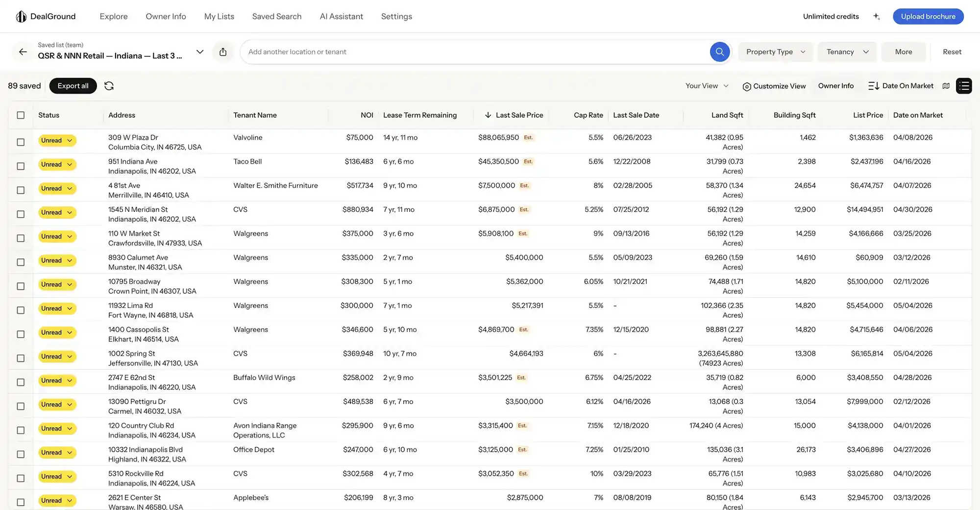Screen dimensions: 980x510
Task: Click the Est. badge for 309 W Plaza Dr
Action: tap(528, 138)
